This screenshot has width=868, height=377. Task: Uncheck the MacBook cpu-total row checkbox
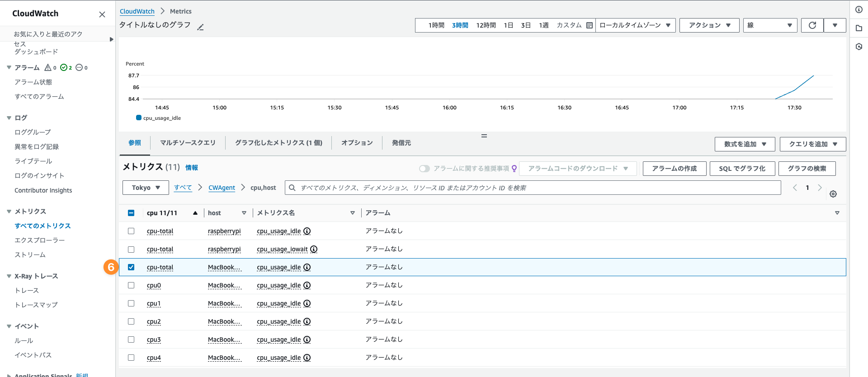(x=131, y=267)
